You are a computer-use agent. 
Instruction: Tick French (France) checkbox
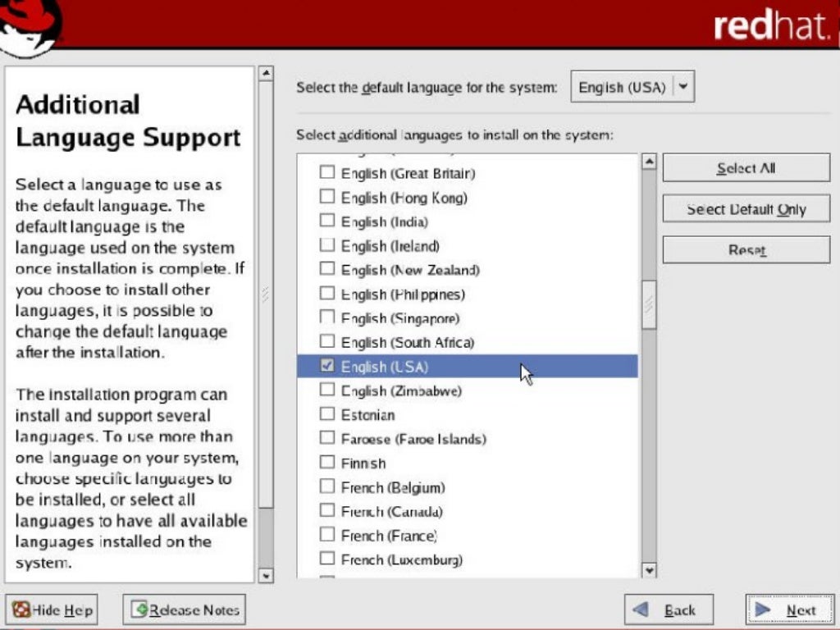tap(326, 534)
